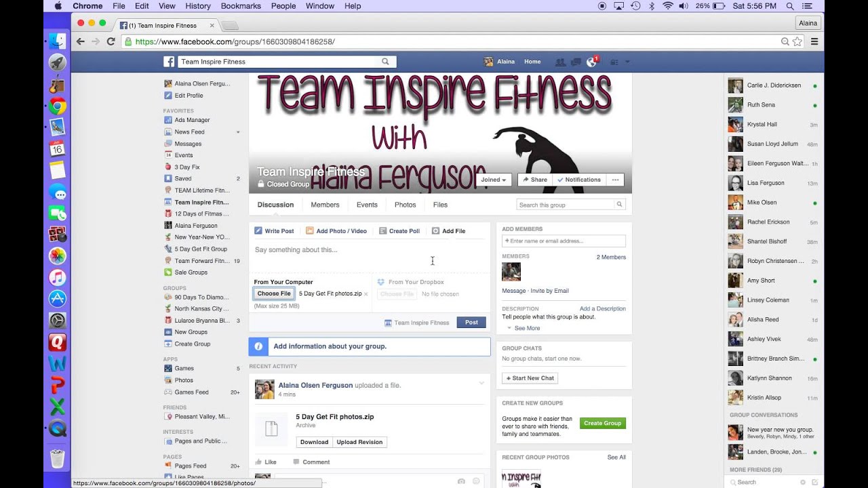Open the Bookmarks menu in menu bar
Image resolution: width=868 pixels, height=488 pixels.
pos(241,6)
